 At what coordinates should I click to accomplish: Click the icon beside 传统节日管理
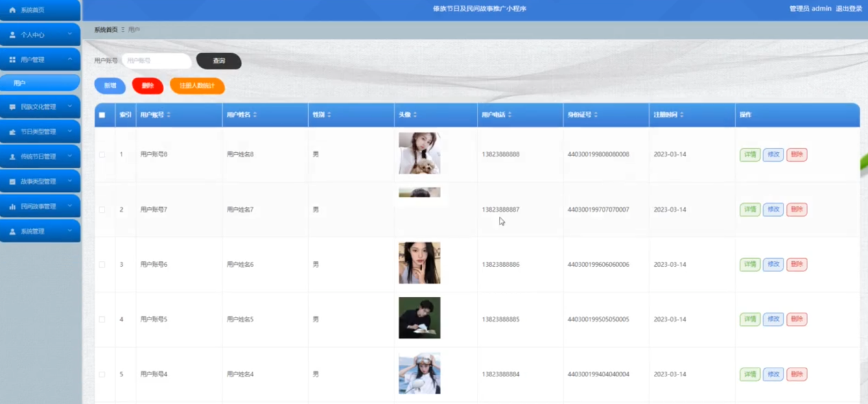(x=12, y=156)
